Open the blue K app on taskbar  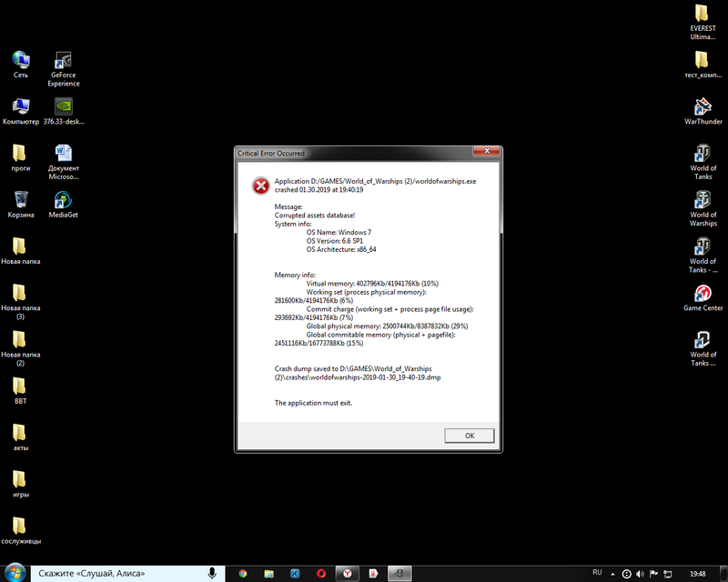(295, 574)
